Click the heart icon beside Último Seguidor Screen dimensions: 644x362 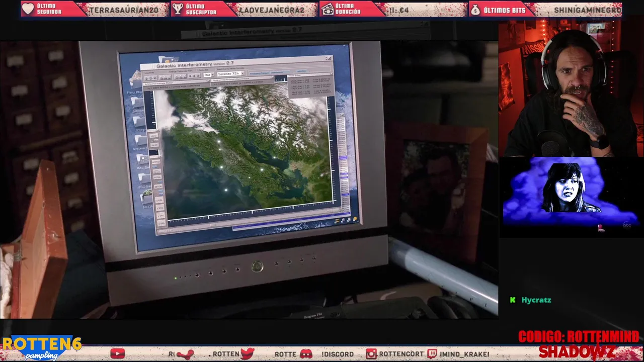pos(28,9)
